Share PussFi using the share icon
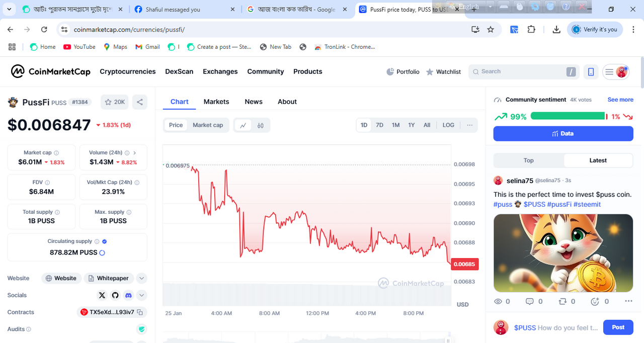The image size is (644, 343). click(140, 102)
